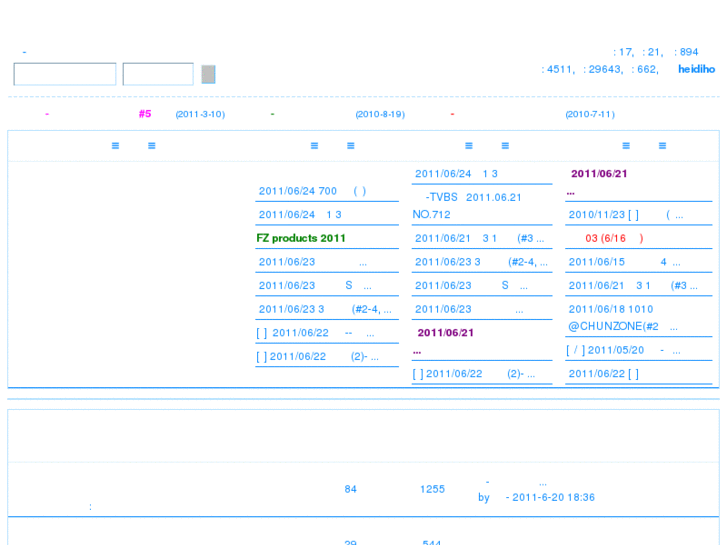Image resolution: width=727 pixels, height=545 pixels.
Task: Open the announcement dated (2011-3-10)
Action: (200, 114)
